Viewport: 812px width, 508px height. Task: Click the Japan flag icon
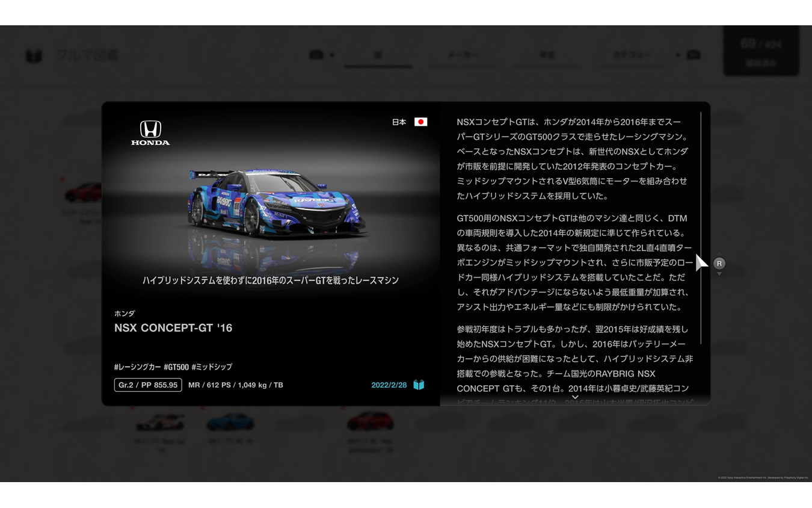(x=421, y=122)
